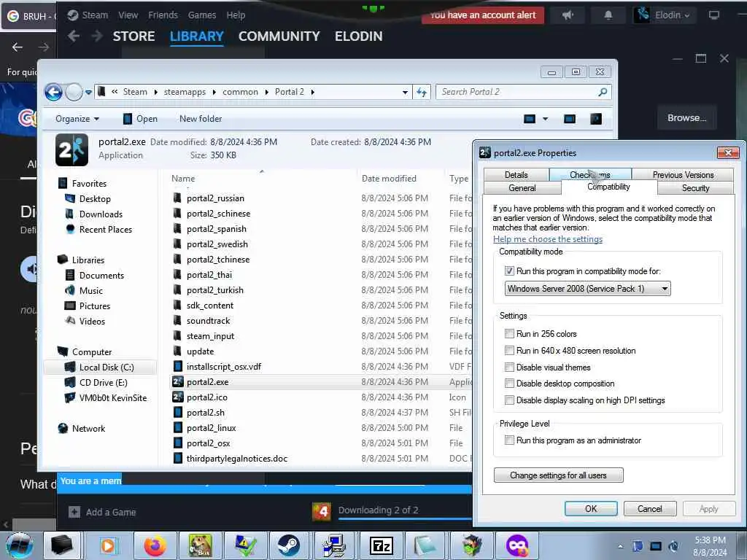
Task: Toggle the preview pane icon in Explorer
Action: 570,119
